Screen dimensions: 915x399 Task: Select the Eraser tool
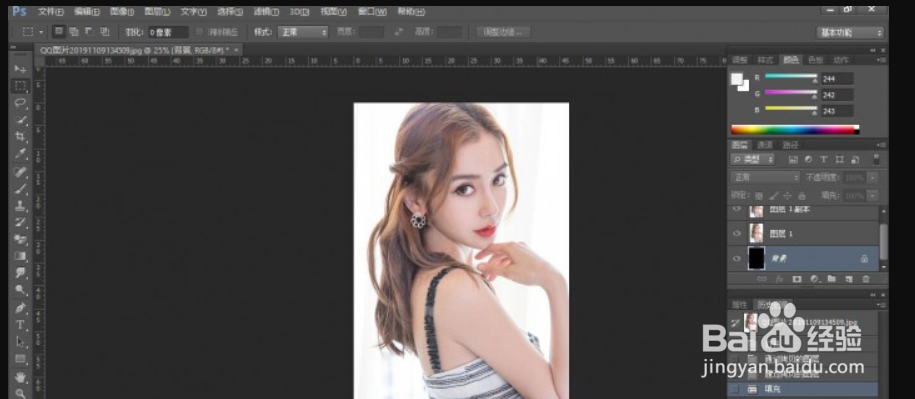pyautogui.click(x=20, y=239)
